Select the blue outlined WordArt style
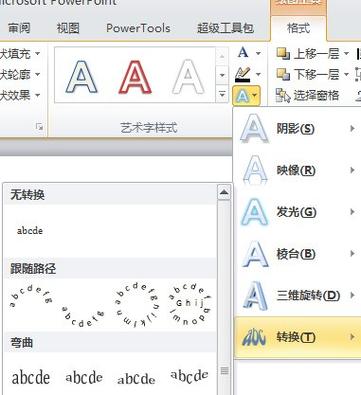 tap(82, 77)
